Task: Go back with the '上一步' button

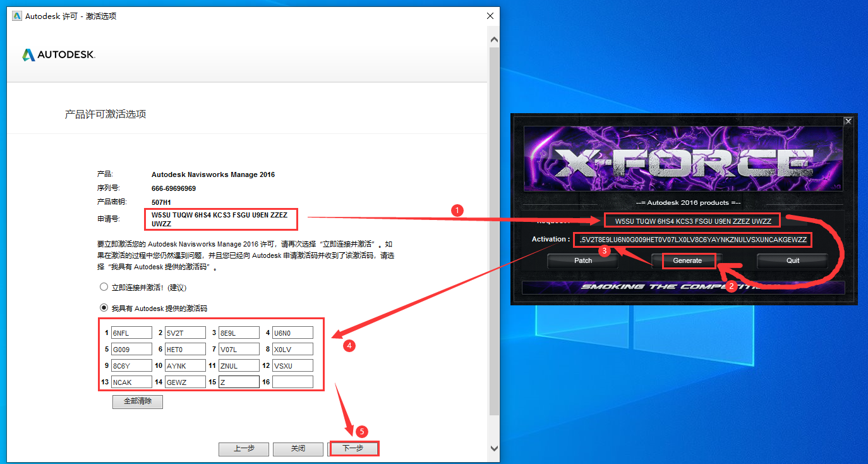Action: 244,449
